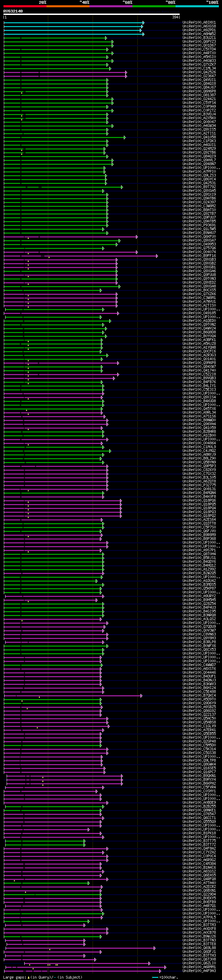This screenshot has width=222, height=980.
Task: Select the UniRef100_C5XTD4 label
Action: pyautogui.click(x=199, y=49)
